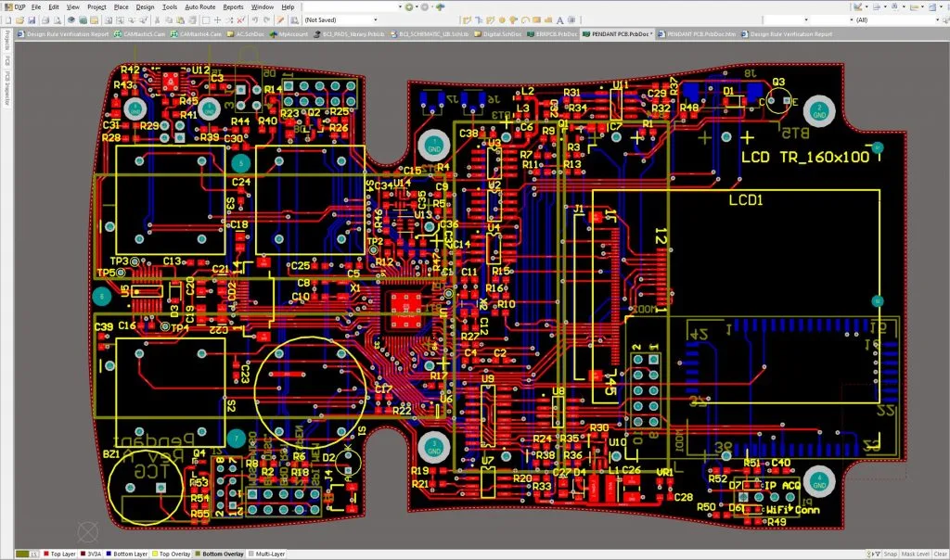Open the Tools menu
This screenshot has width=950, height=560.
[170, 6]
